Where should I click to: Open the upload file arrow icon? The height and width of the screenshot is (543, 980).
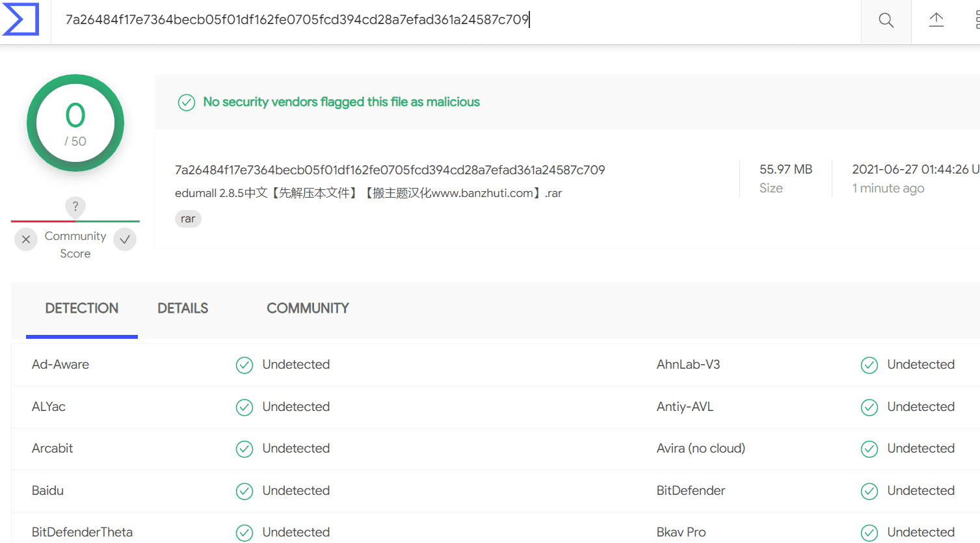(936, 20)
